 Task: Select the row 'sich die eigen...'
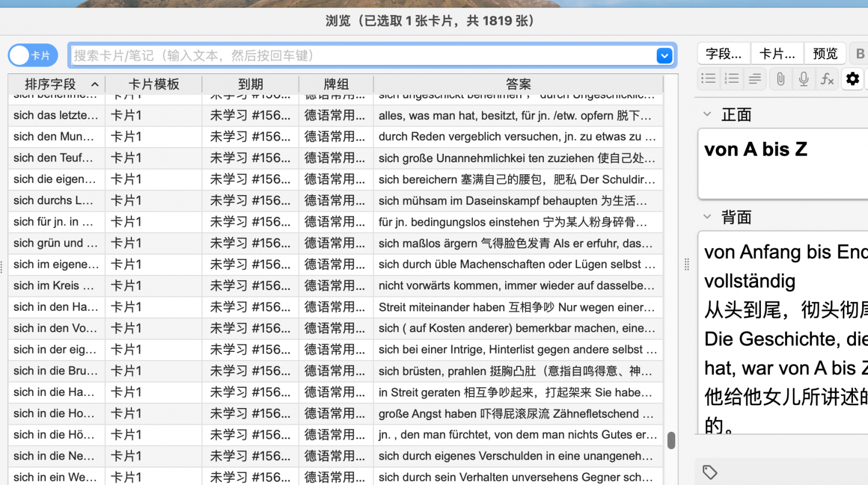pyautogui.click(x=336, y=179)
